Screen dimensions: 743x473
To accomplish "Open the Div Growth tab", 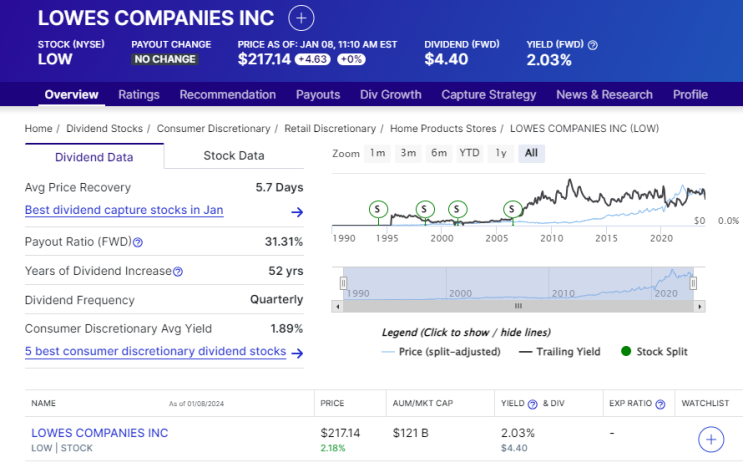I will (x=391, y=95).
